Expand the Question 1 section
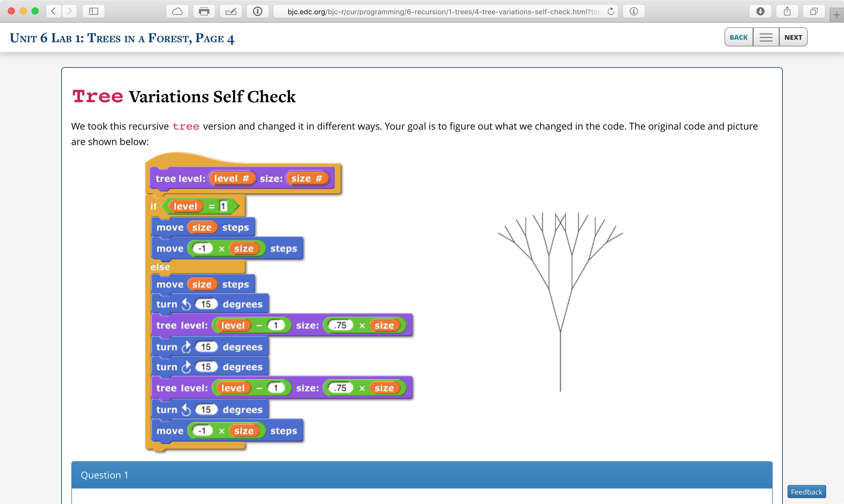 tap(105, 475)
